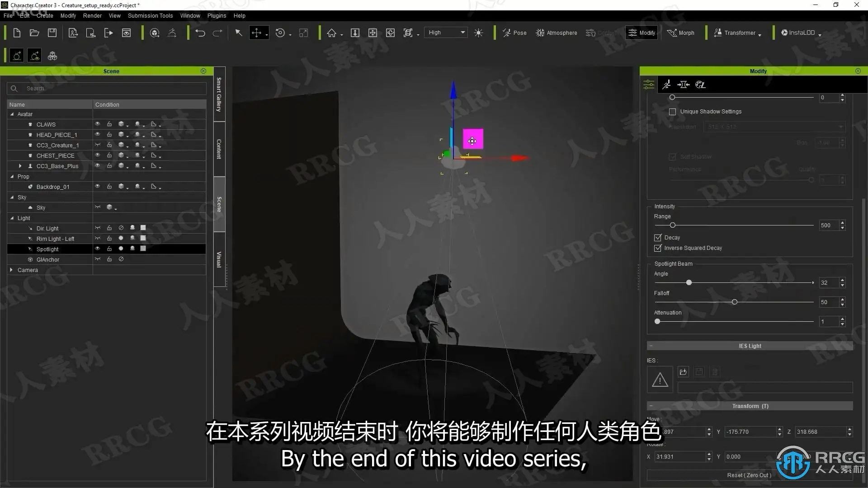
Task: Click Reset (Zero Out) button
Action: [x=750, y=475]
